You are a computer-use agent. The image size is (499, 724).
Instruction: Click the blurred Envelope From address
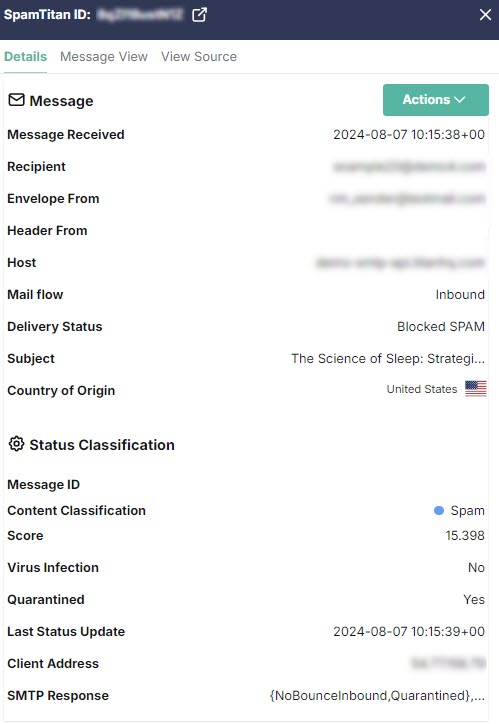click(407, 199)
